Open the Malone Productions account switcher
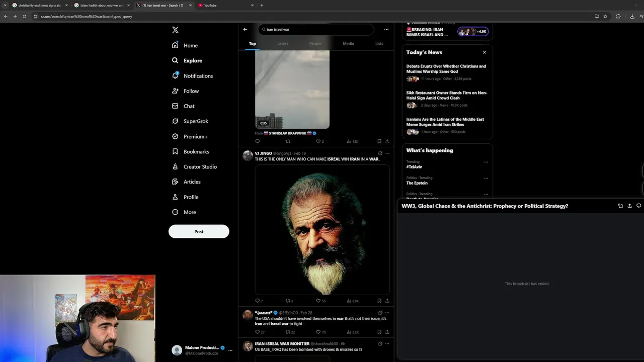The height and width of the screenshot is (362, 644). pyautogui.click(x=202, y=350)
